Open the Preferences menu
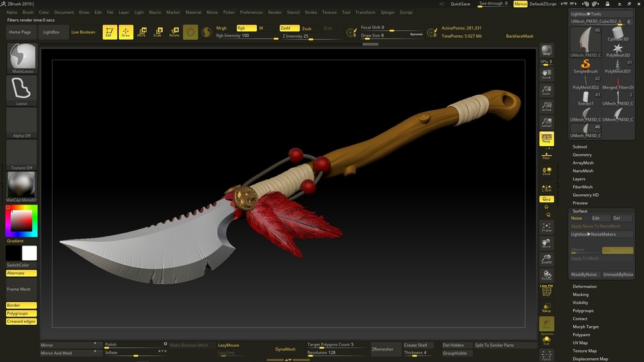644x362 pixels. pos(251,12)
